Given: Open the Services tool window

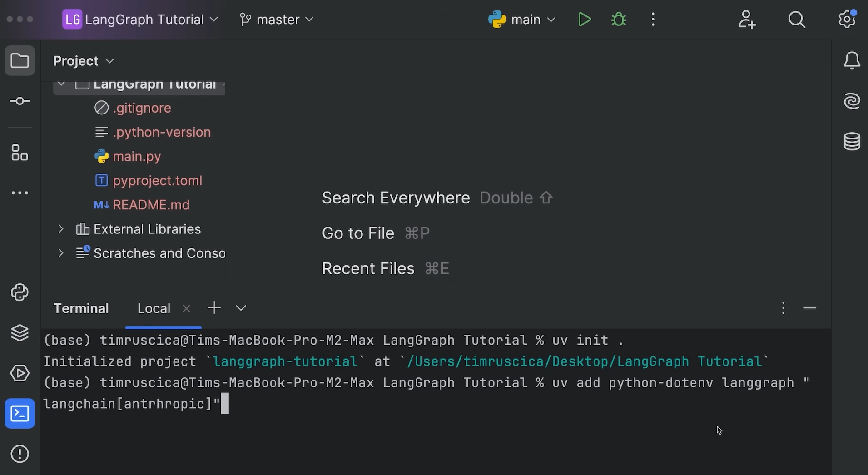Looking at the screenshot, I should tap(20, 373).
